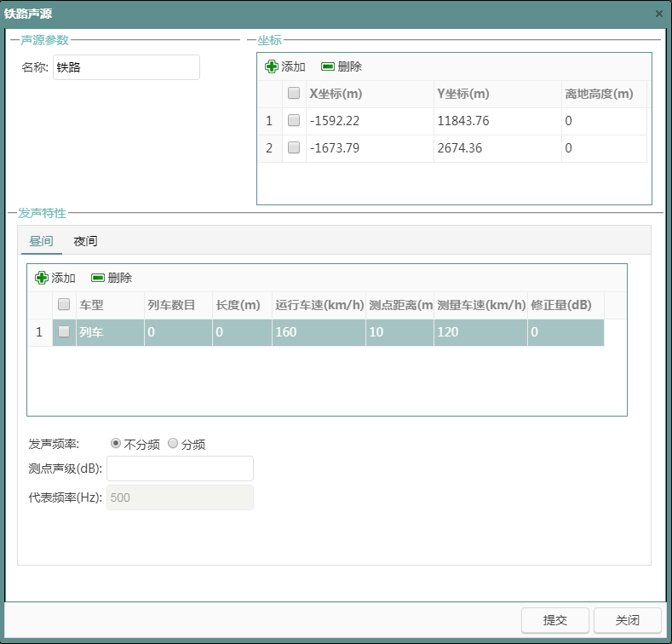Select the 分频 radio option
The width and height of the screenshot is (672, 644).
[173, 443]
